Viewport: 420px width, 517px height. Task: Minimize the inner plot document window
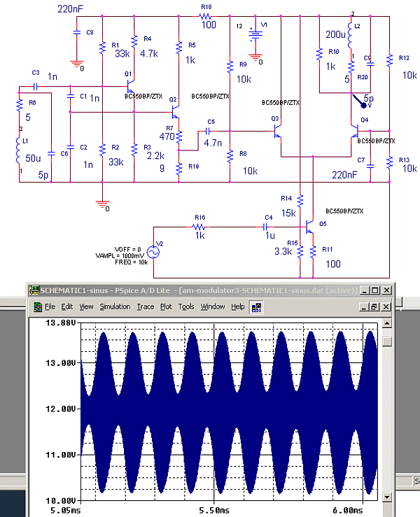(x=363, y=307)
